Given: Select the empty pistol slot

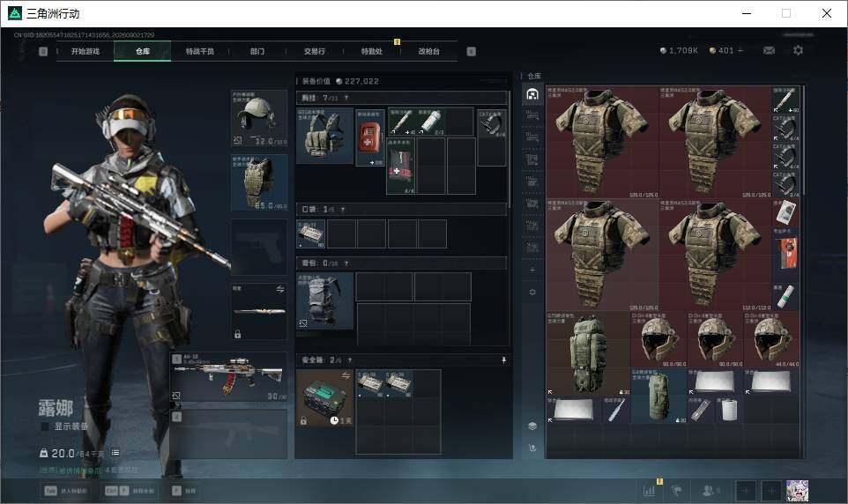Looking at the screenshot, I should (259, 247).
